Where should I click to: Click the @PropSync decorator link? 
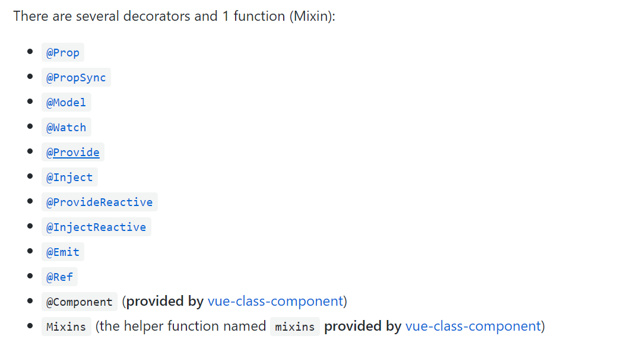coord(76,78)
